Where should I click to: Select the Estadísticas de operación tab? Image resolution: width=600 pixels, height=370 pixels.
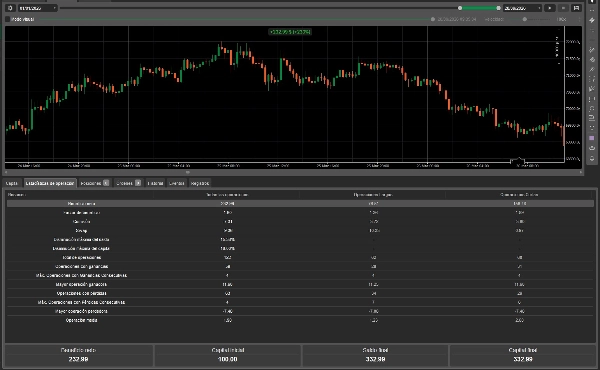(x=50, y=183)
